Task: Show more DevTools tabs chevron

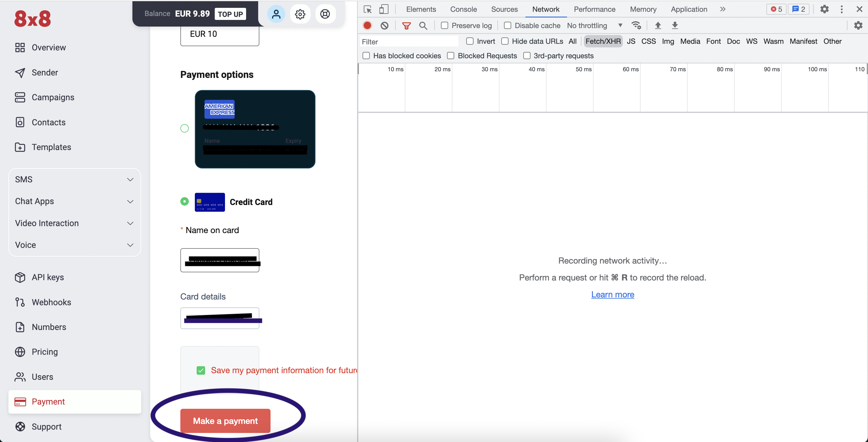Action: (x=723, y=9)
